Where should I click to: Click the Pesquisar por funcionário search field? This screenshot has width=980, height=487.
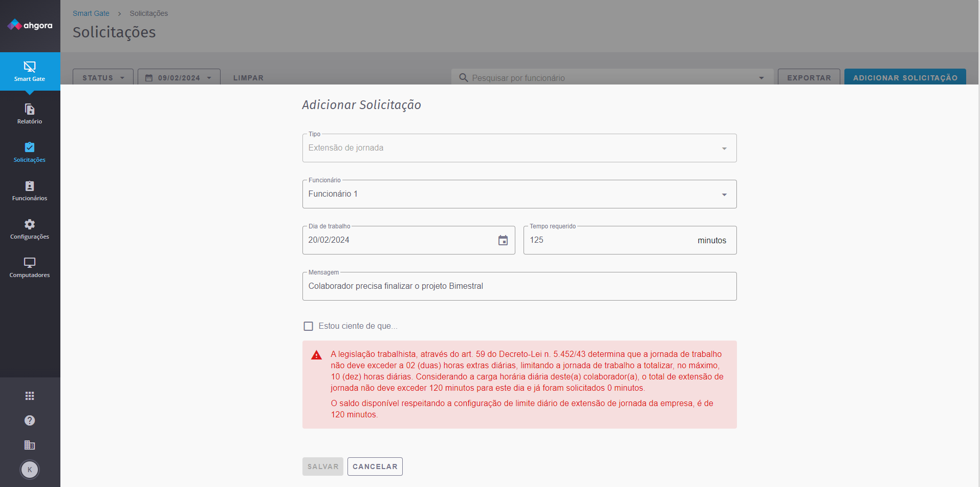pos(612,78)
